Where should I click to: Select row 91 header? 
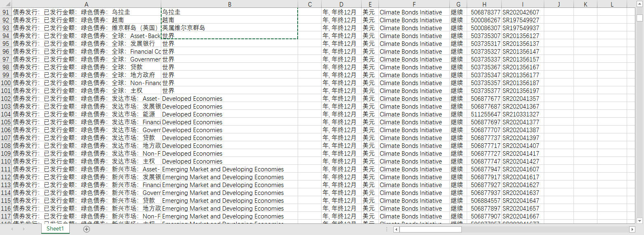tap(6, 12)
